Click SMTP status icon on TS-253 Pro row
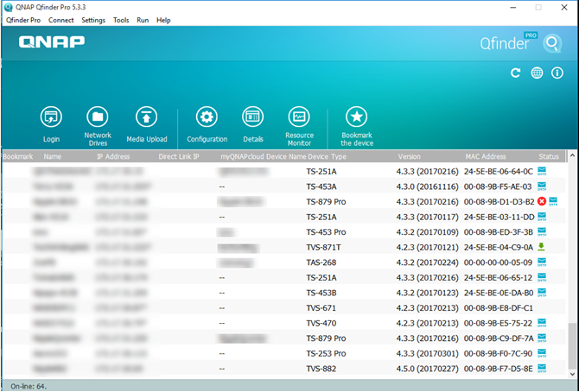579x392 pixels. (x=542, y=353)
